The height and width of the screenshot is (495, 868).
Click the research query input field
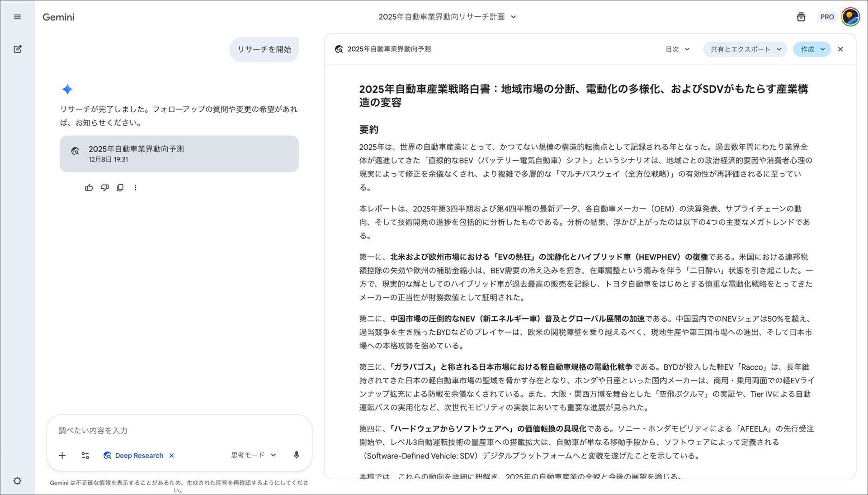158,430
